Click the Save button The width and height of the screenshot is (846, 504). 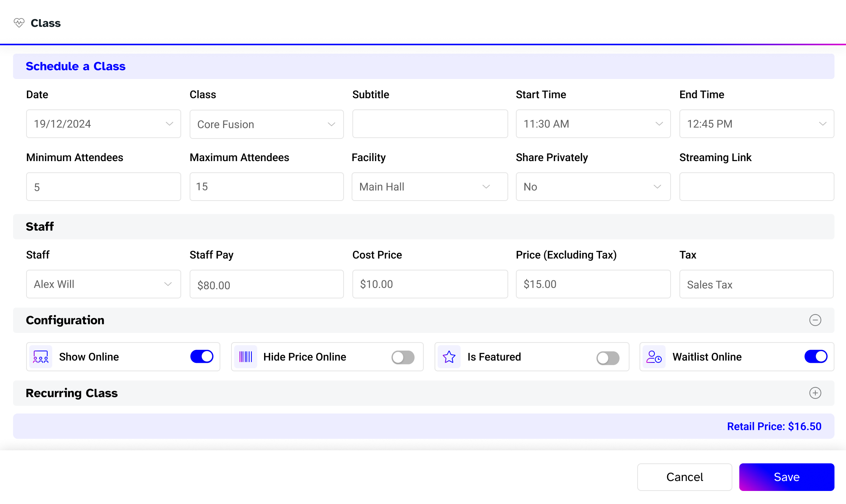[x=787, y=477]
